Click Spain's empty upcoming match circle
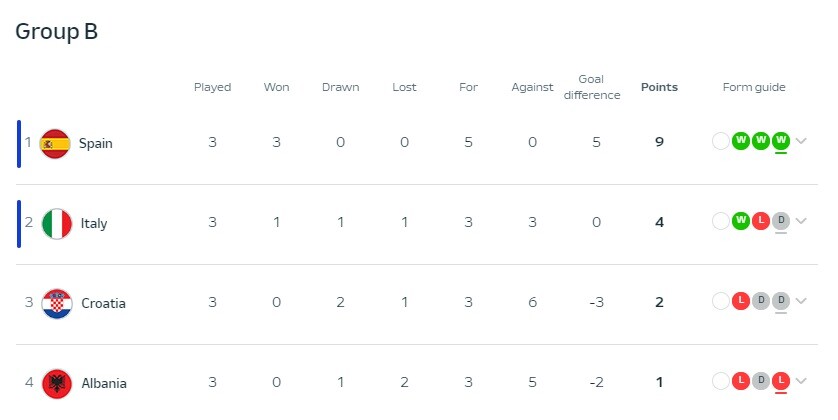Screen dimensions: 838x420 (x=720, y=141)
